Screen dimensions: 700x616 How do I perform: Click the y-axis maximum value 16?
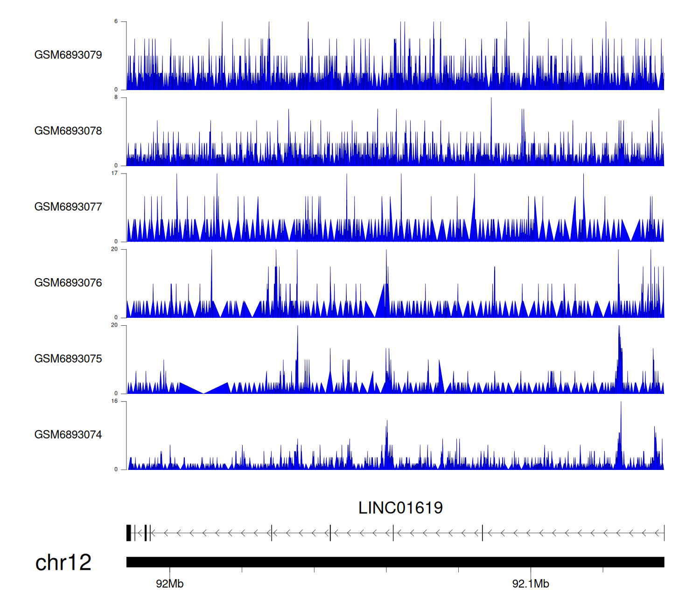coord(114,401)
